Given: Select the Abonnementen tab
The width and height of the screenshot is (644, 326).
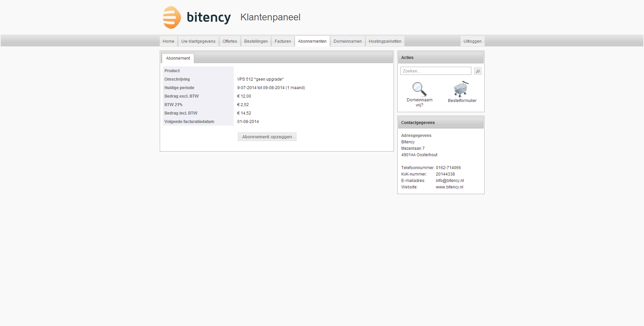Looking at the screenshot, I should click(312, 41).
